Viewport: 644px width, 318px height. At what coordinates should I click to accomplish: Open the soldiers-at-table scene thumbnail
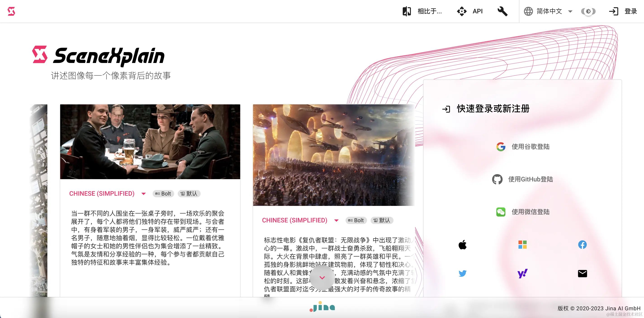coord(150,142)
